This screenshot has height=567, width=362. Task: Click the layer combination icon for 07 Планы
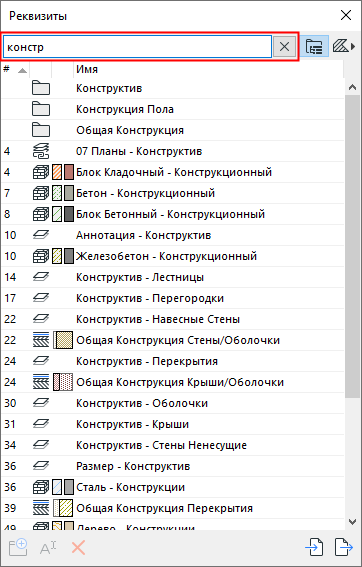(41, 151)
